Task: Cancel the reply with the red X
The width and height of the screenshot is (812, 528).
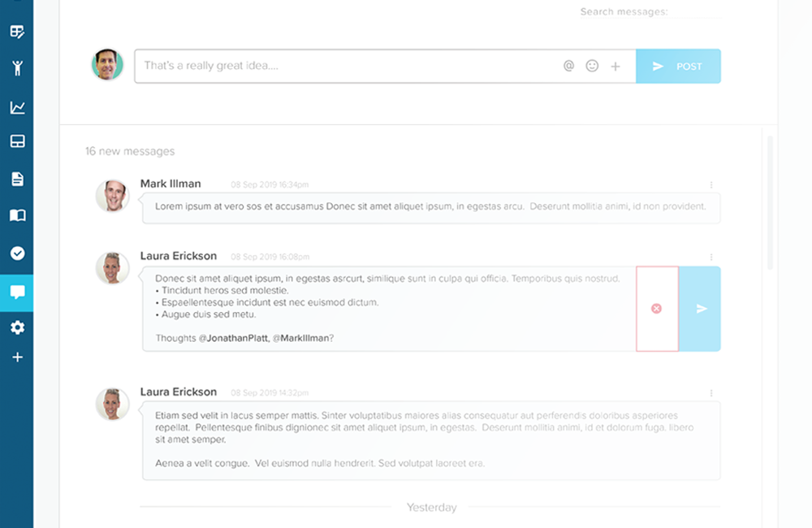Action: click(x=656, y=309)
